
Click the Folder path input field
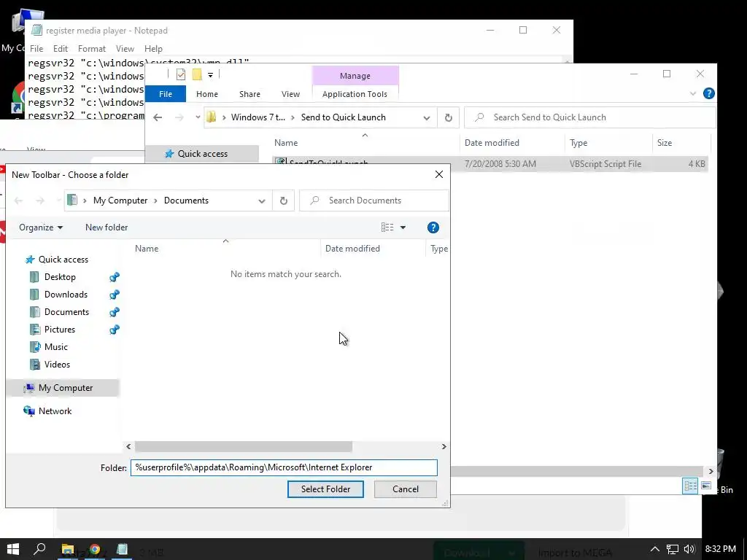click(x=284, y=467)
